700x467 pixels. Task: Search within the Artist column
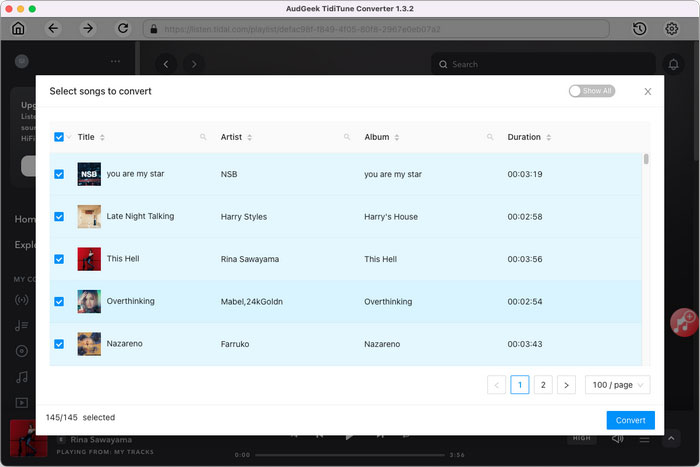[x=347, y=137]
